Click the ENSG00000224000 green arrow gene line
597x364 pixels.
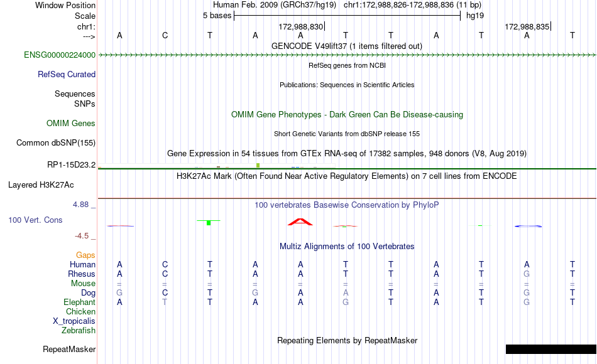(x=347, y=55)
